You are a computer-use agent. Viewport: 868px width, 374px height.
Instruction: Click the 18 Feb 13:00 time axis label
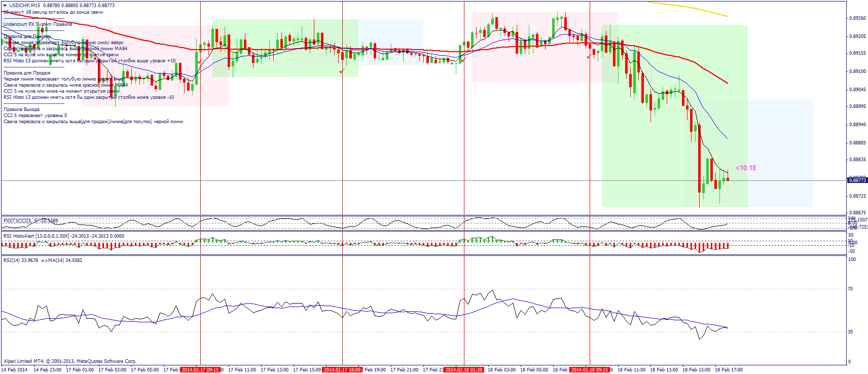[x=664, y=370]
